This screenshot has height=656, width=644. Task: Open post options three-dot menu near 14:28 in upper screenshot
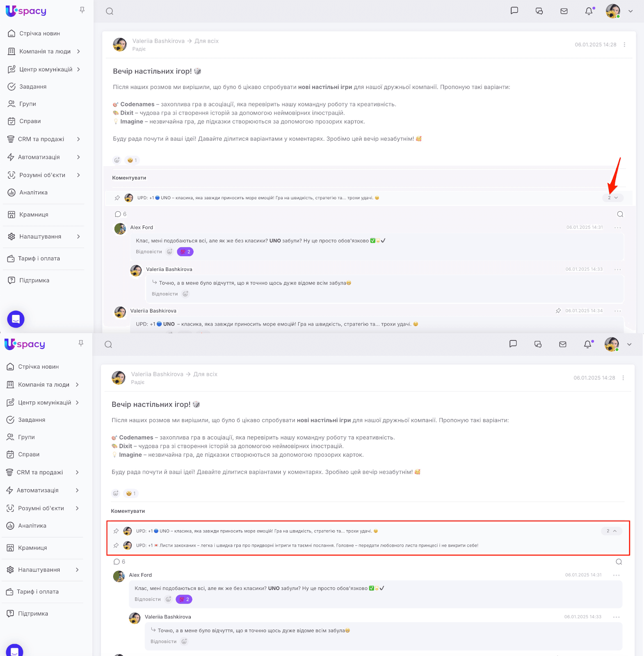coord(624,45)
